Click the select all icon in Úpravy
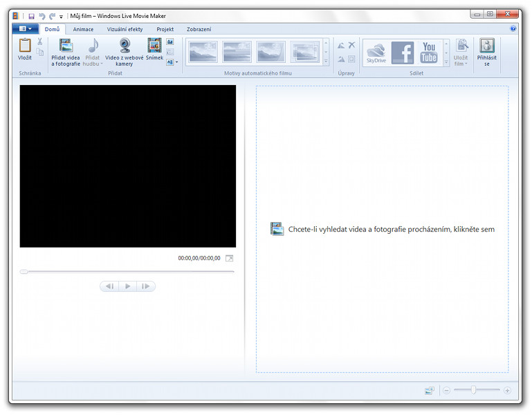Screen dimensions: 532x415 352,59
